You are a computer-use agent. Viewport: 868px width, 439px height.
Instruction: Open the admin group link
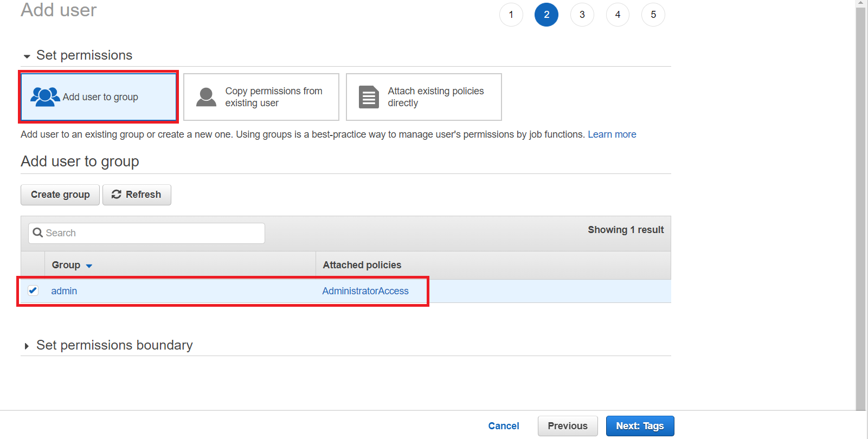pos(64,291)
